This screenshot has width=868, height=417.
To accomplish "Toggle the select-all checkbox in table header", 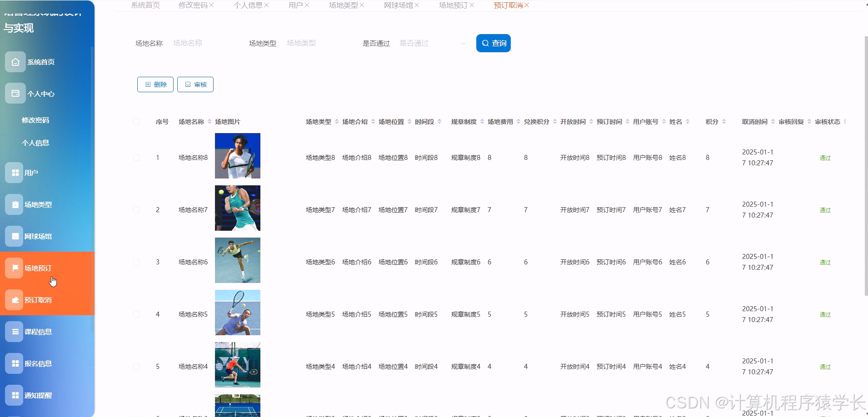I will tap(136, 121).
